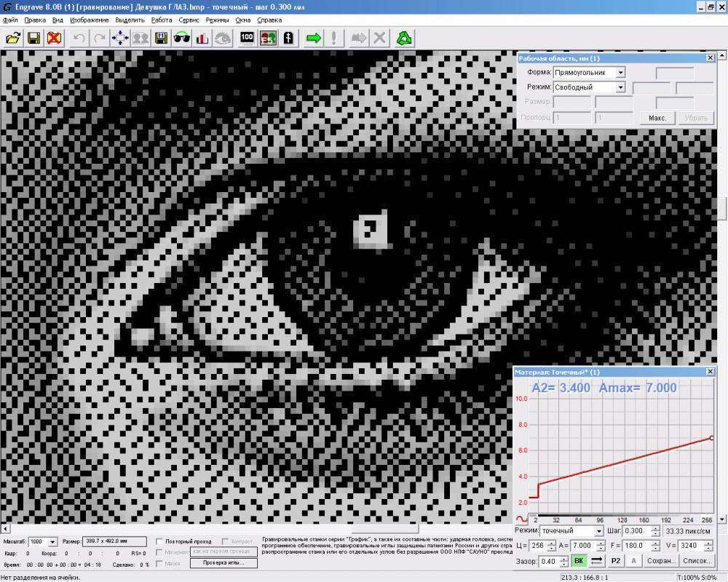This screenshot has width=728, height=582.
Task: Toggle the double-arrow direction button
Action: (596, 561)
